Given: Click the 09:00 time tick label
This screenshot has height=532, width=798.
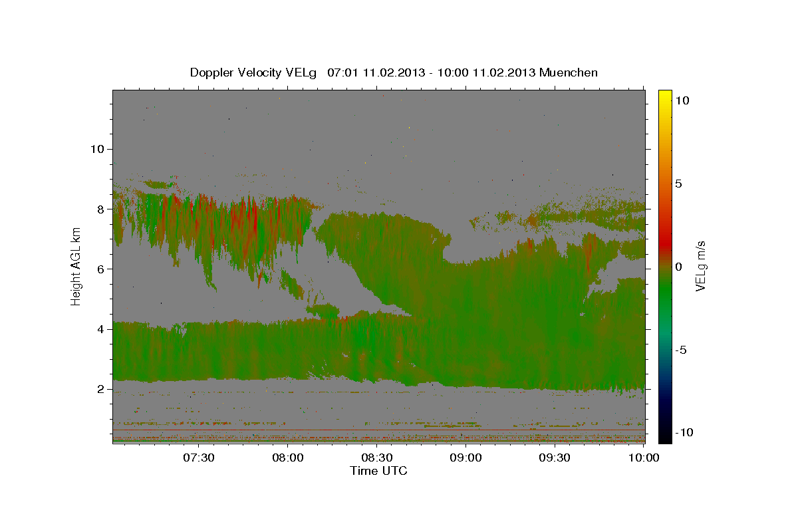Looking at the screenshot, I should click(x=466, y=458).
